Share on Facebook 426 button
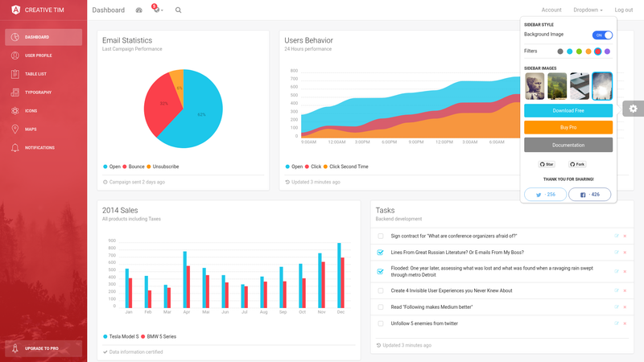 pos(590,195)
